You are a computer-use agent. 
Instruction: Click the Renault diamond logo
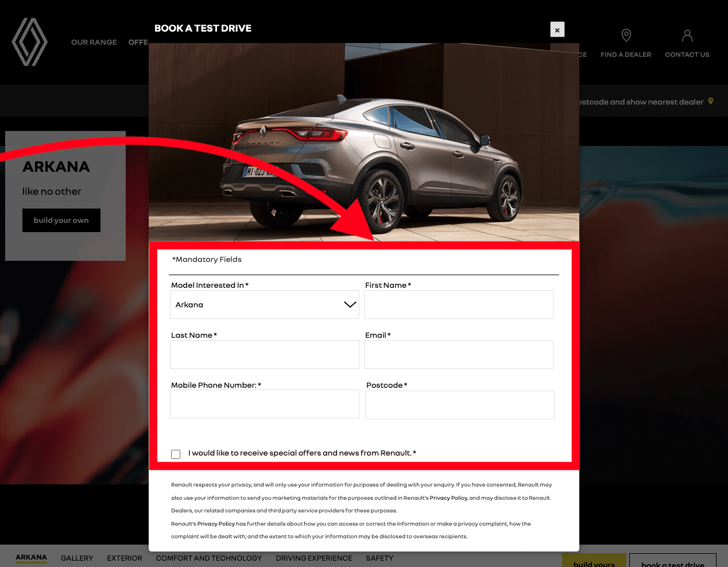(x=30, y=42)
